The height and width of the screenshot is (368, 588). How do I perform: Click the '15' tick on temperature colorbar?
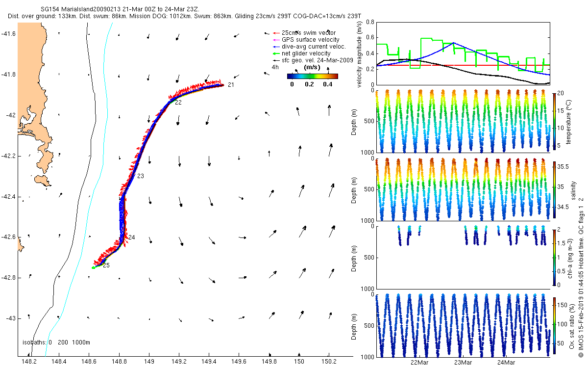pos(562,111)
